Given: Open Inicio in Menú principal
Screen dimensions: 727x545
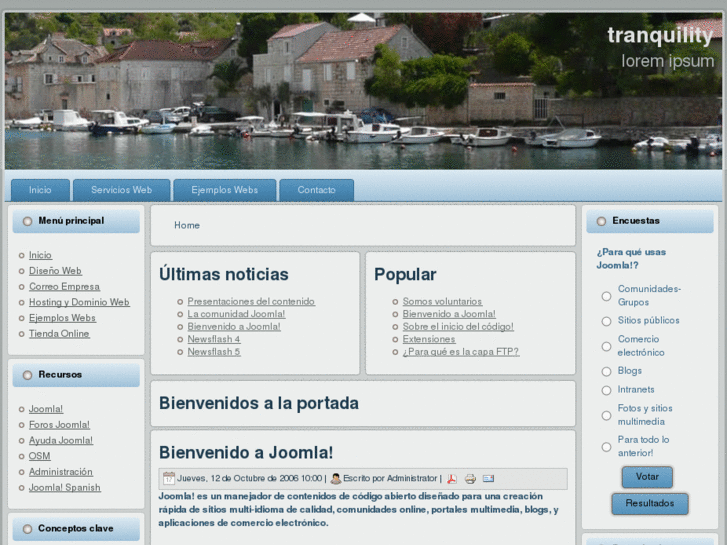Looking at the screenshot, I should 40,255.
